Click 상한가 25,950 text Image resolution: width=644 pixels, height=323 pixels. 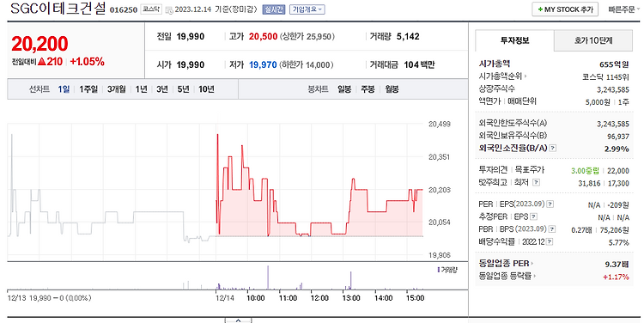point(307,37)
